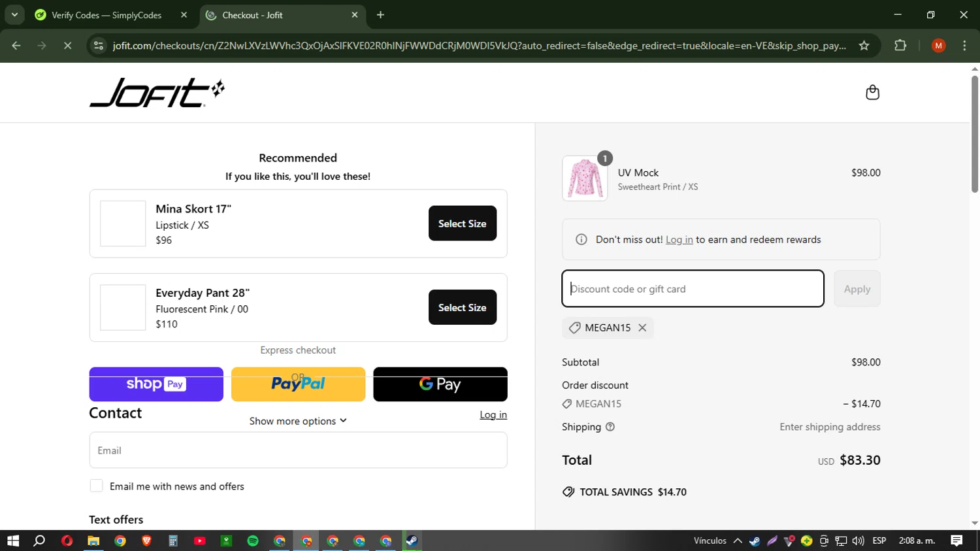This screenshot has height=551, width=980.
Task: Close the Verify Codes — SimplyCodes tab
Action: coord(184,15)
